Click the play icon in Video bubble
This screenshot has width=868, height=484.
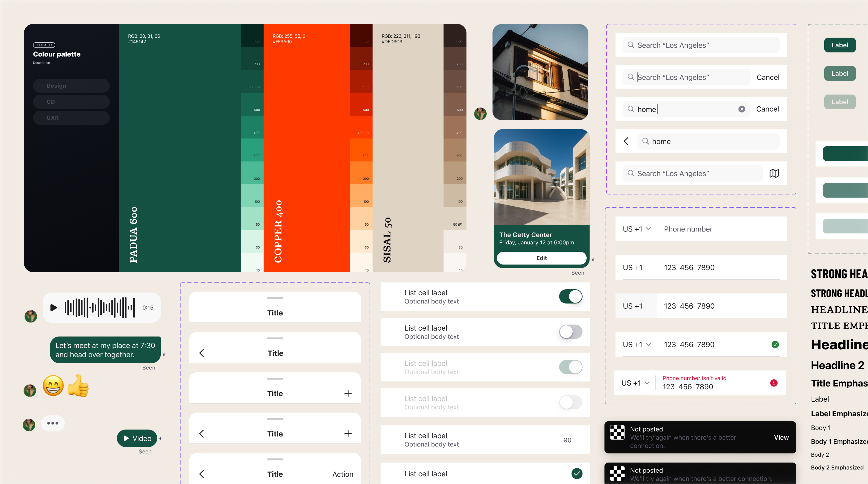point(126,438)
